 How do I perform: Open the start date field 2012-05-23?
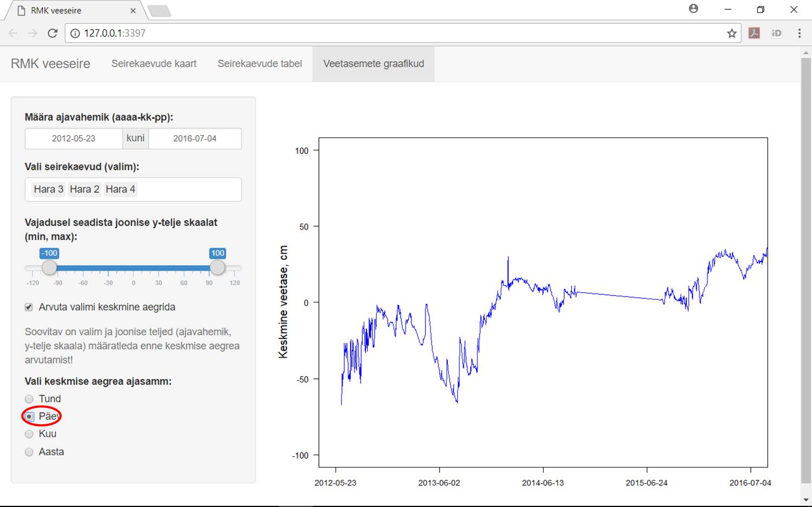[x=74, y=139]
